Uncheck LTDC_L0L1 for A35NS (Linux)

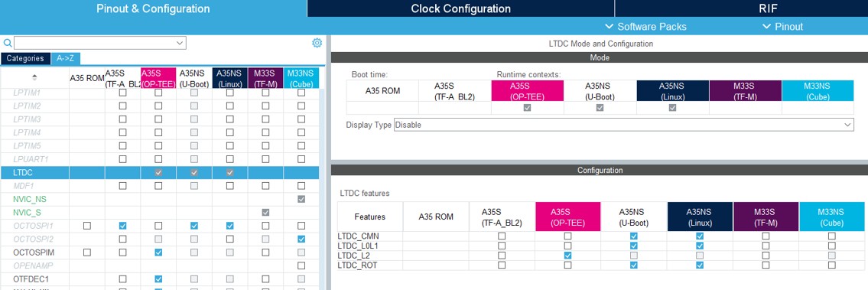700,246
